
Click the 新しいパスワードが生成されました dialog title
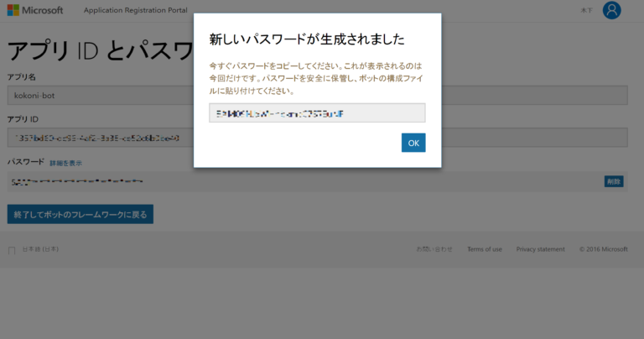(x=306, y=39)
